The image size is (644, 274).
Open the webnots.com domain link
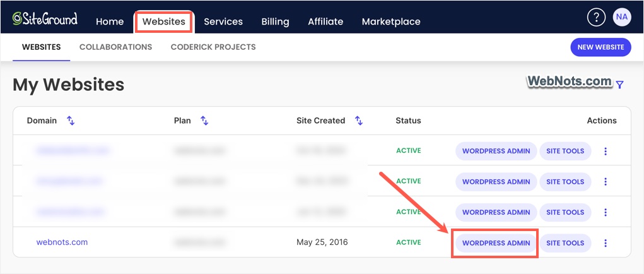coord(62,242)
